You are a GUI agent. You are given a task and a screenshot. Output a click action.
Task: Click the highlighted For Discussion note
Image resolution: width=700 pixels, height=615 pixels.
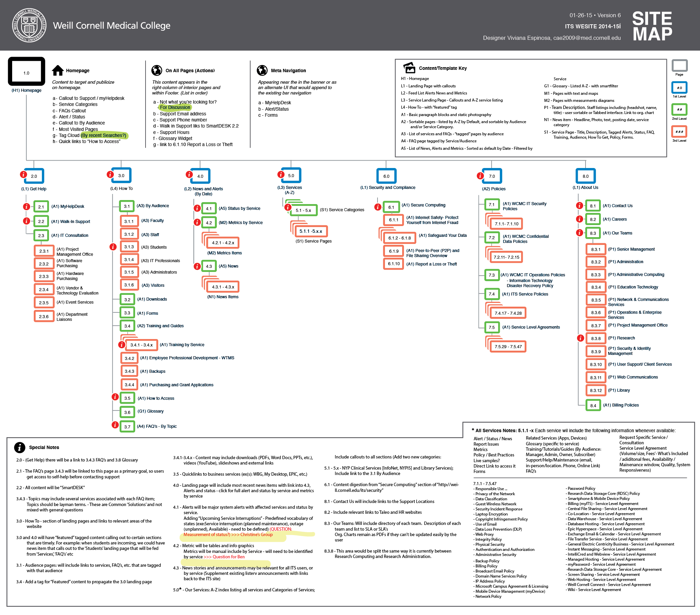pos(175,108)
